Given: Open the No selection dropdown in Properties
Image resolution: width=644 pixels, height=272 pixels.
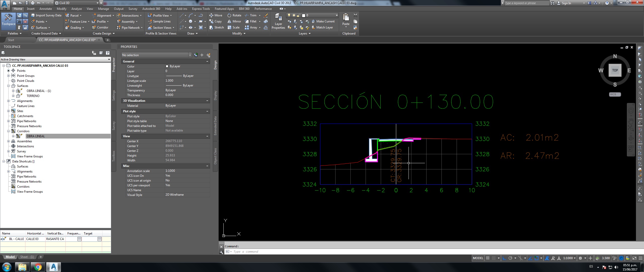Looking at the screenshot, I should [x=190, y=55].
